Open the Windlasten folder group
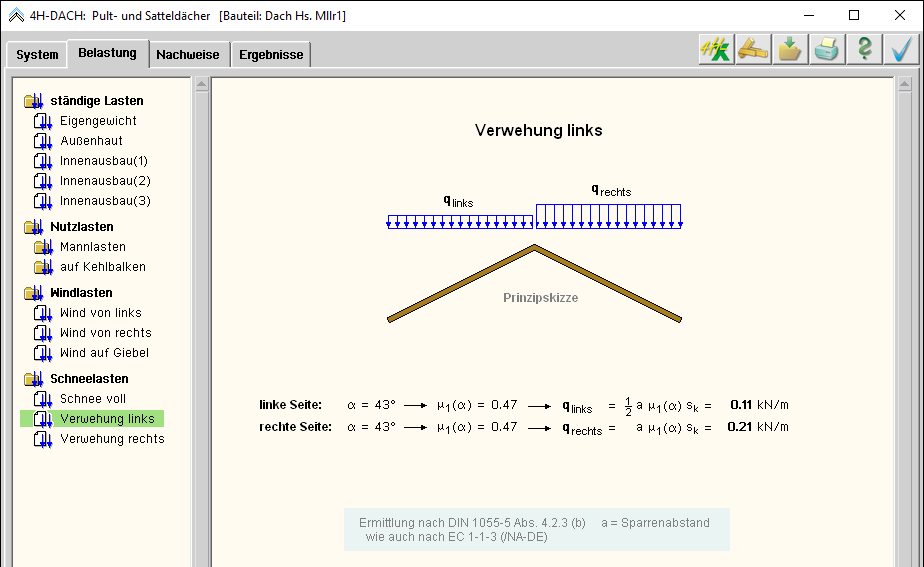The height and width of the screenshot is (567, 924). (34, 293)
